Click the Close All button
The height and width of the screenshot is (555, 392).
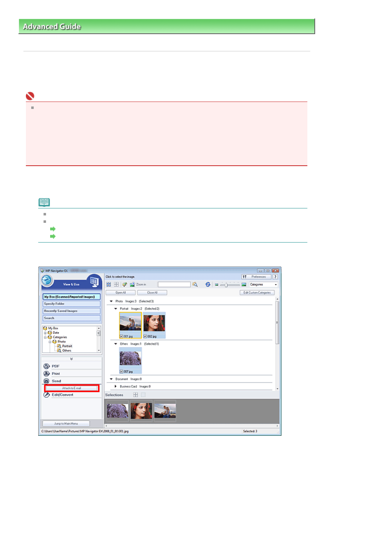point(152,293)
